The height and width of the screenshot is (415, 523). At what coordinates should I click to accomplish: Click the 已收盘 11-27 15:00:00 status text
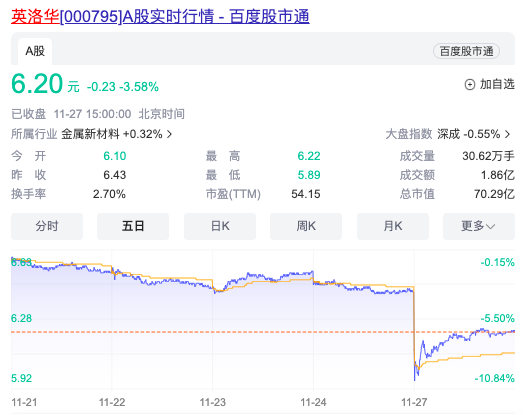coord(71,114)
